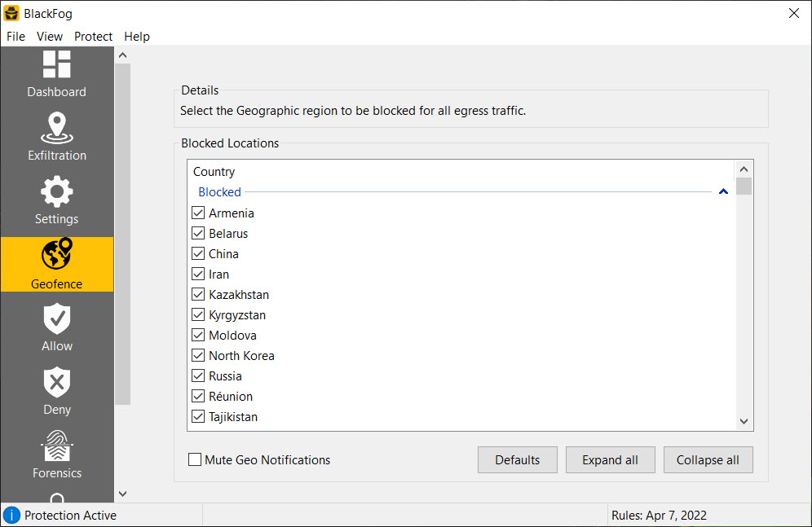Uncheck the Armenia checkbox
The image size is (812, 527).
(x=198, y=213)
